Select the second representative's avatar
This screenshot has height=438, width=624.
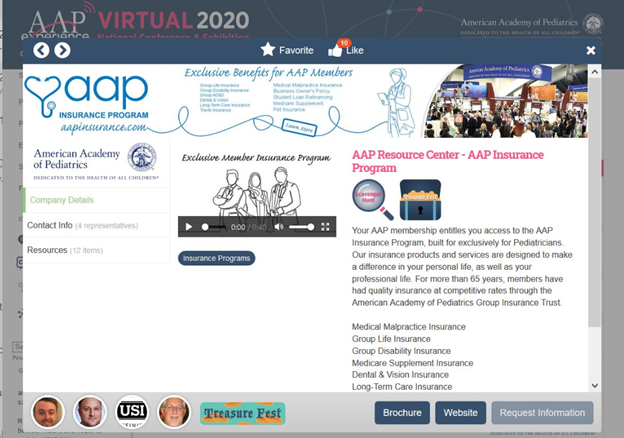point(90,412)
